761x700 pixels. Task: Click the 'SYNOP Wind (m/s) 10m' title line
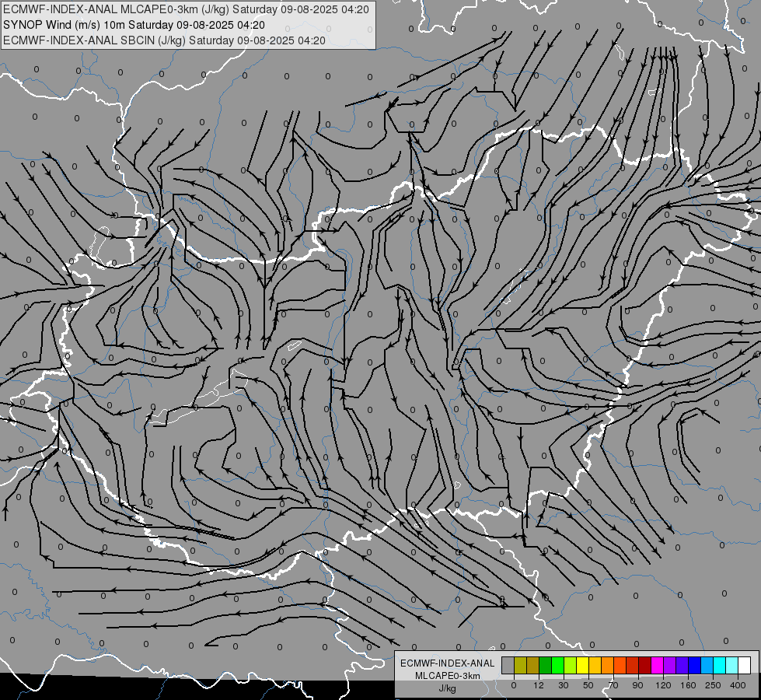(134, 25)
